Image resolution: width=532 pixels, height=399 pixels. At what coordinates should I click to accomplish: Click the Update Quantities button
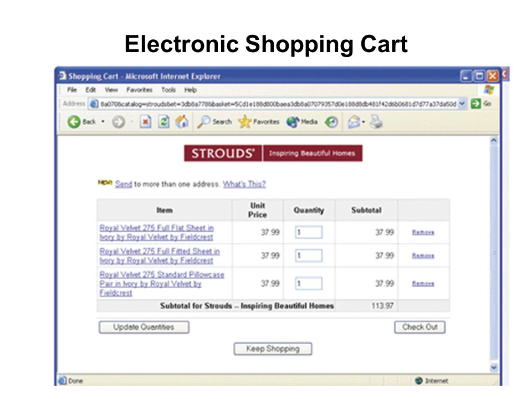pos(144,327)
